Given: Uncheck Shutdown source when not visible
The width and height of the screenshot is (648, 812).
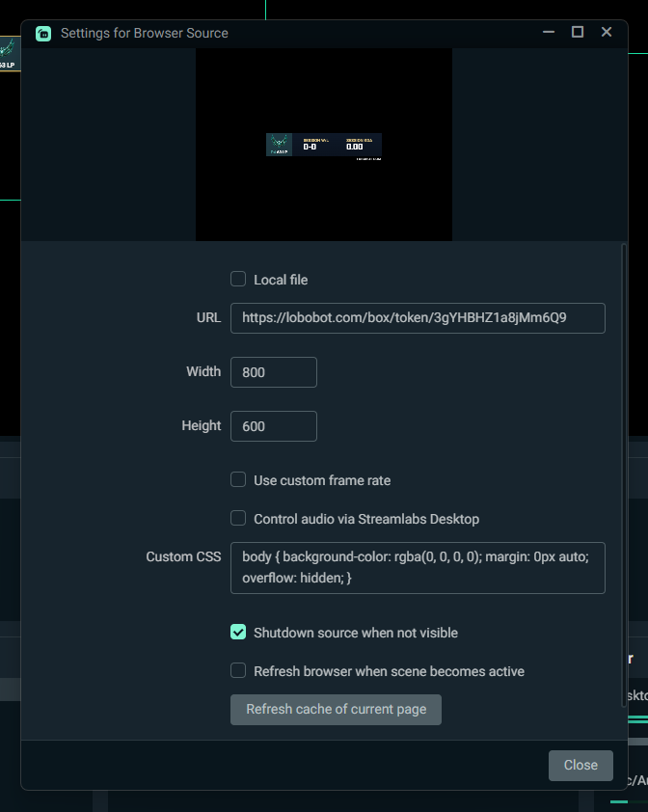Looking at the screenshot, I should (238, 633).
